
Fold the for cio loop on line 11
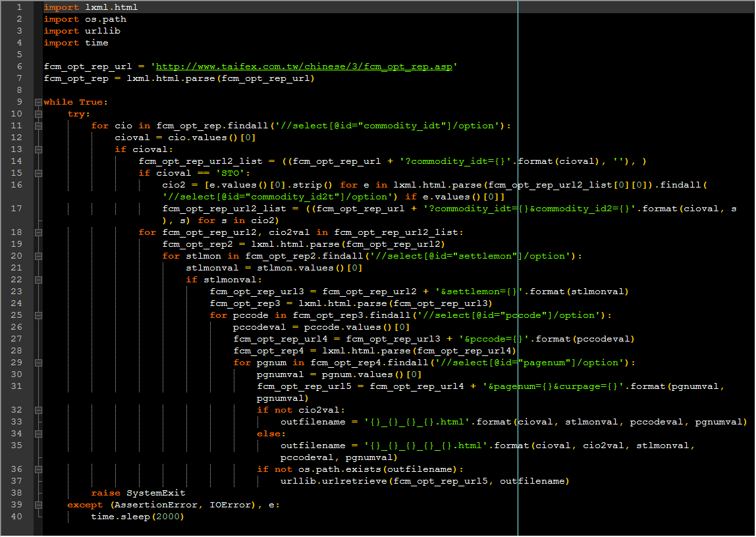39,126
